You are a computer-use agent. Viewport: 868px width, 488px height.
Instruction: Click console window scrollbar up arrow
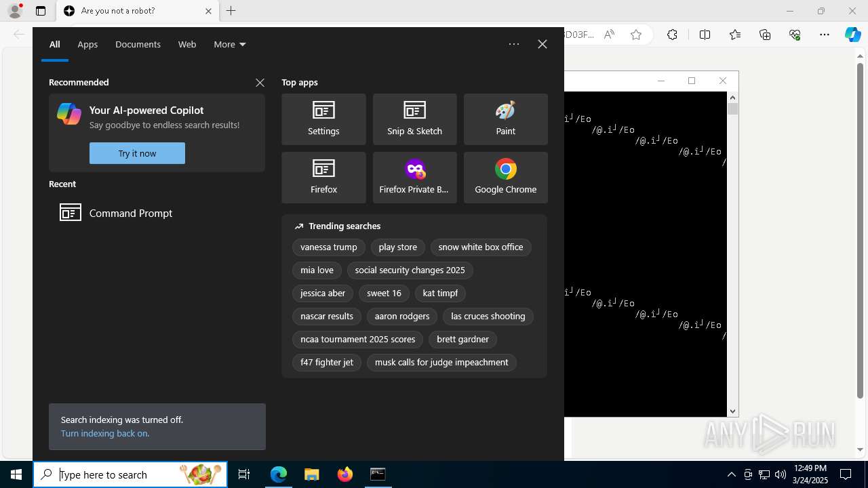point(732,97)
